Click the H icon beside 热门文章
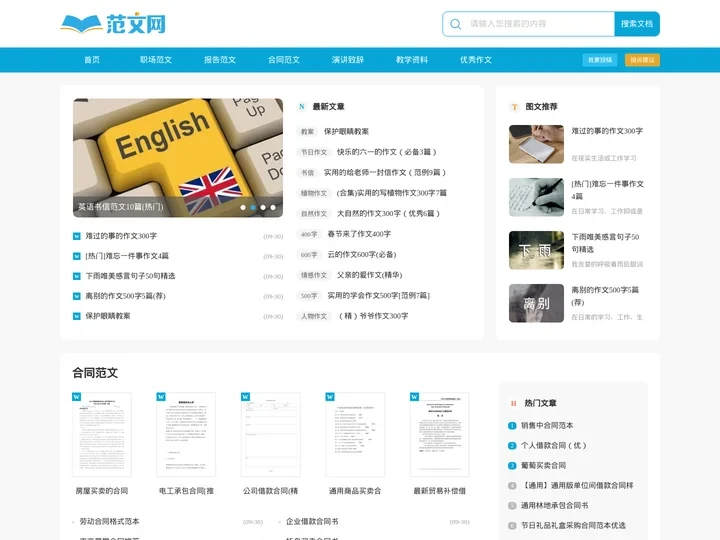 tap(513, 404)
